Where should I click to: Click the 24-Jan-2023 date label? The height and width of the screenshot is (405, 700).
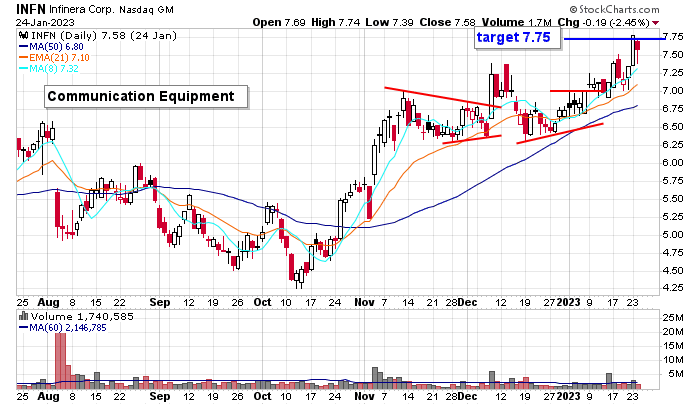coord(45,22)
